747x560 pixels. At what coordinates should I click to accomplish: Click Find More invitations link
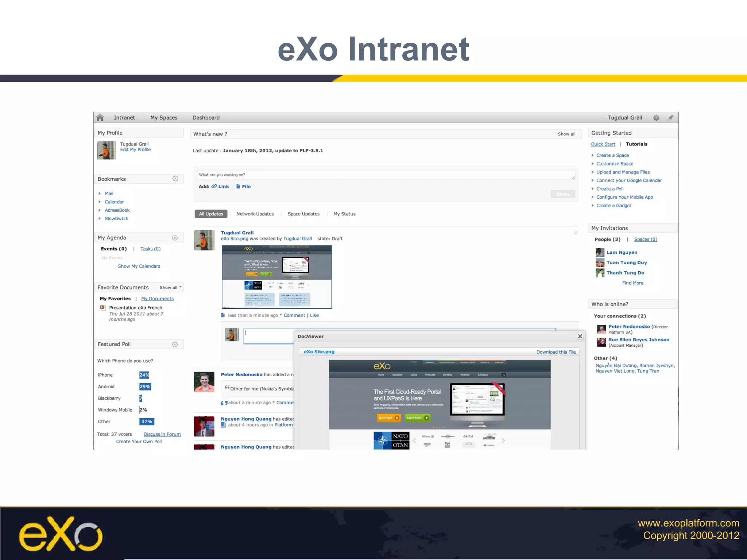point(632,283)
